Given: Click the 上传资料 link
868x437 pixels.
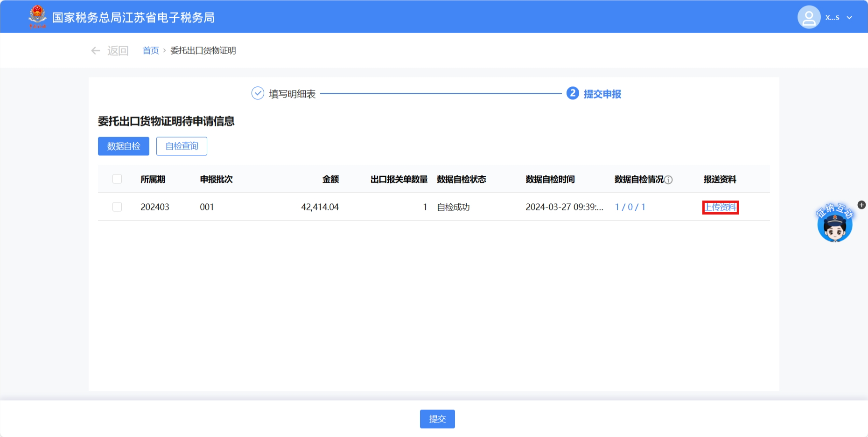Looking at the screenshot, I should (720, 207).
